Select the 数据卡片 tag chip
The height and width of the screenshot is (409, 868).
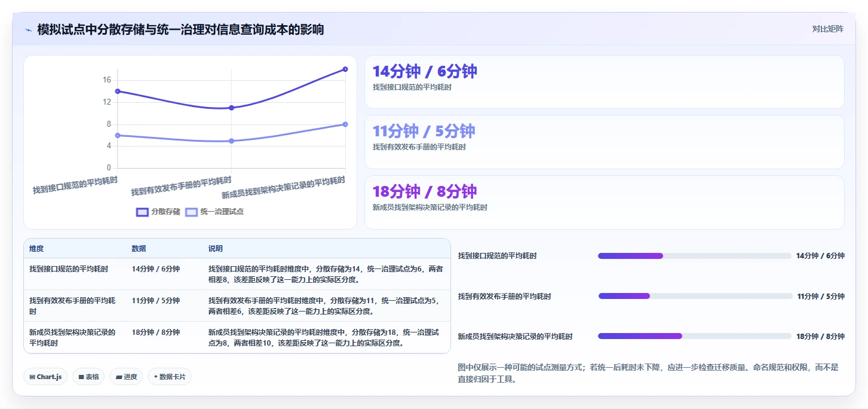[x=170, y=377]
